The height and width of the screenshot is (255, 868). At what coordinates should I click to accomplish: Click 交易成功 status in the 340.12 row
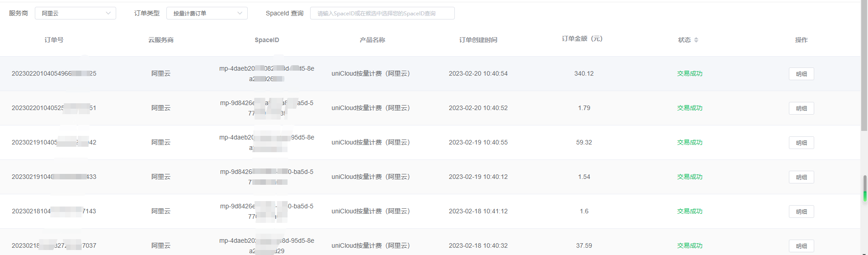coord(690,73)
